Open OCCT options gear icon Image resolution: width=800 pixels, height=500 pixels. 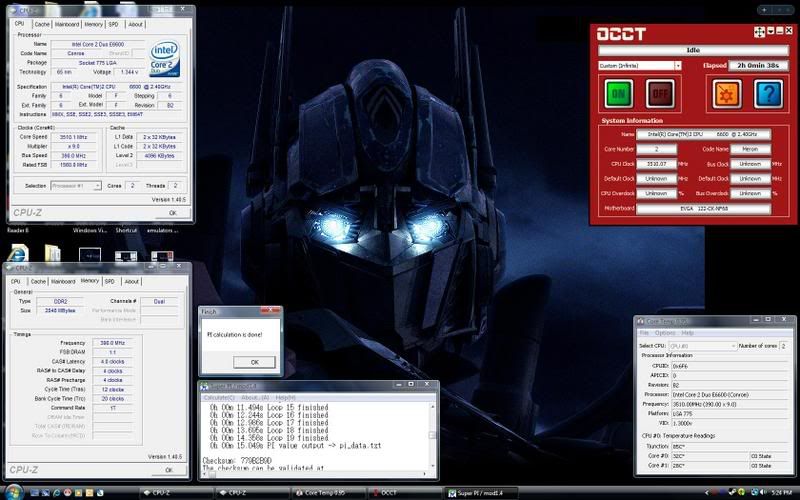tap(727, 94)
